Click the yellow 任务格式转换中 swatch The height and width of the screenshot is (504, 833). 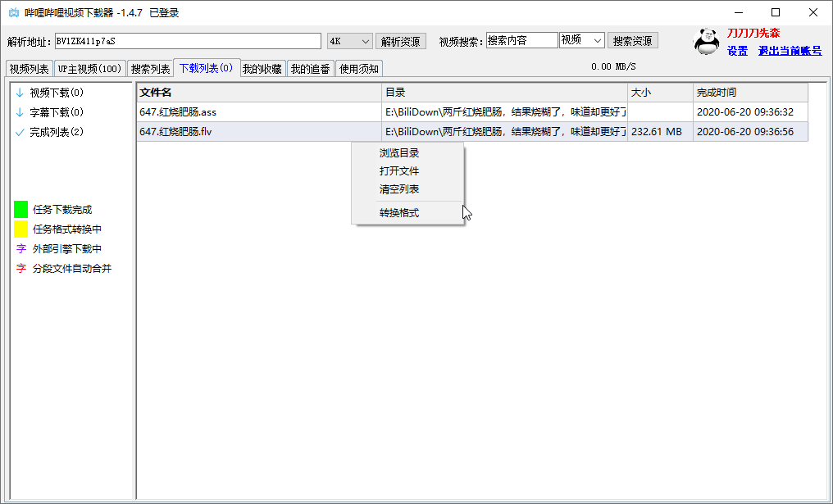(20, 229)
